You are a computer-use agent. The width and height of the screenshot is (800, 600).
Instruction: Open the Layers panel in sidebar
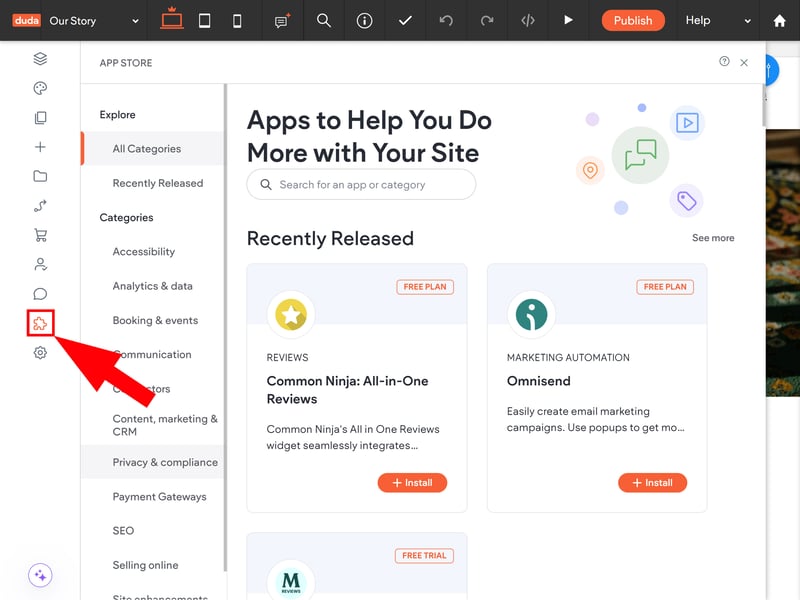[x=40, y=59]
